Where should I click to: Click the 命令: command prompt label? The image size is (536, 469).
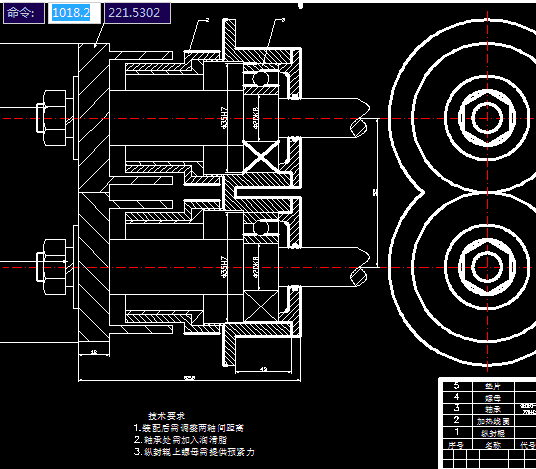coord(24,13)
